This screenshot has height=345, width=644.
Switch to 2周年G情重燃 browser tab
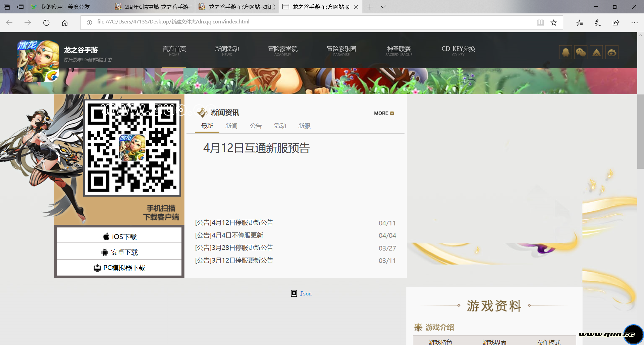[x=153, y=7]
